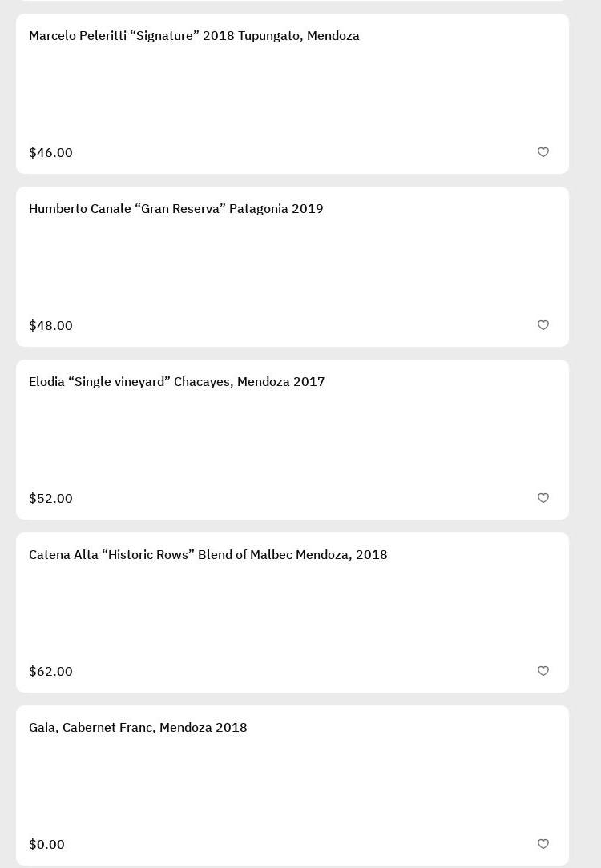This screenshot has width=601, height=868.
Task: Heart the Catena Alta Historic Rows wine
Action: pyautogui.click(x=543, y=671)
